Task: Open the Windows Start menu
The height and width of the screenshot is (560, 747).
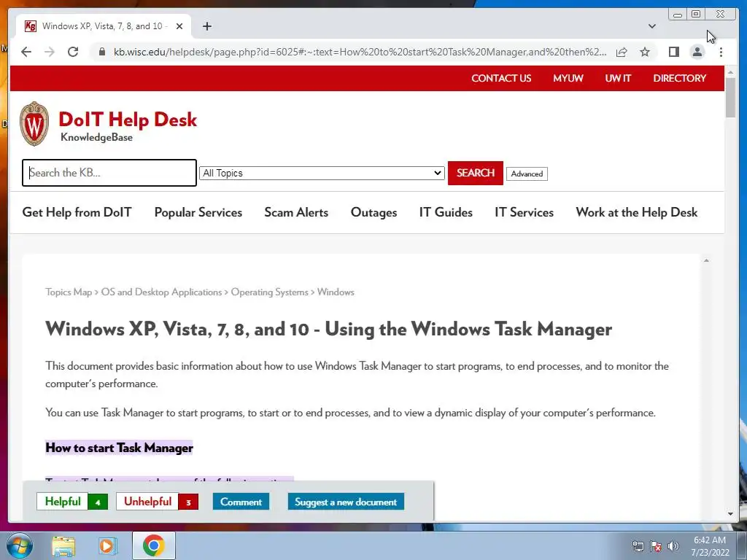Action: point(20,545)
